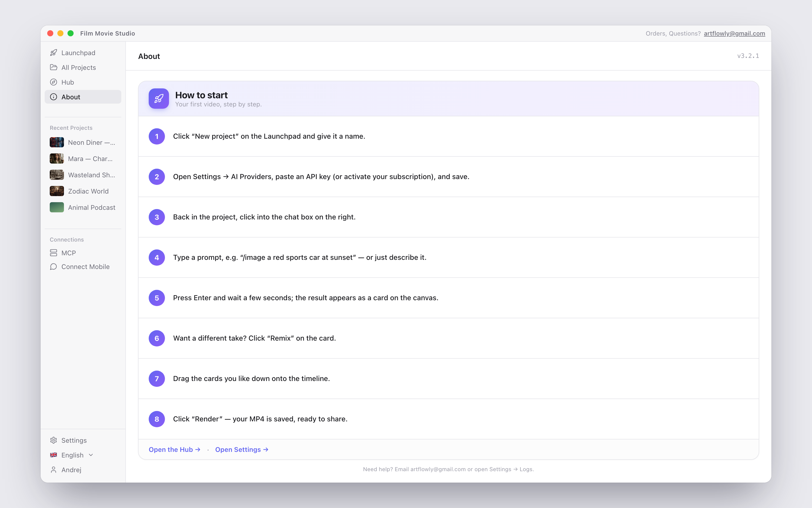Click the 'Click “New project” on the Launchpad' step text

[269, 136]
